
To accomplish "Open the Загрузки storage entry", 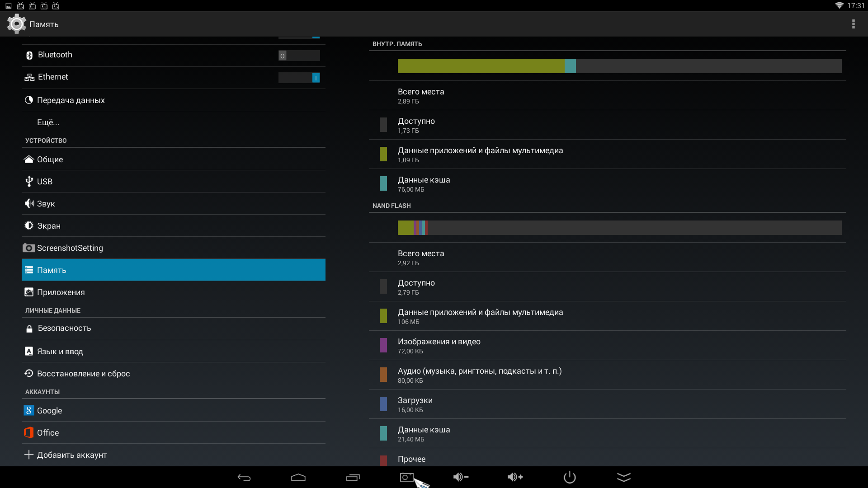I will [415, 404].
